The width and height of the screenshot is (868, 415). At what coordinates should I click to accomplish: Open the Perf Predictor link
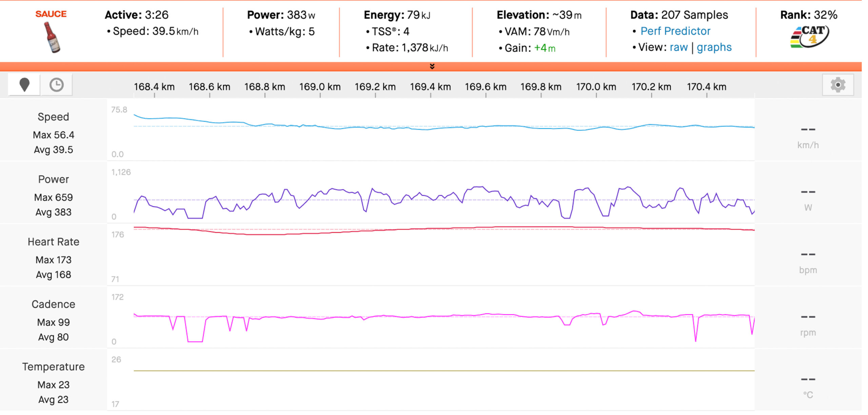(675, 31)
